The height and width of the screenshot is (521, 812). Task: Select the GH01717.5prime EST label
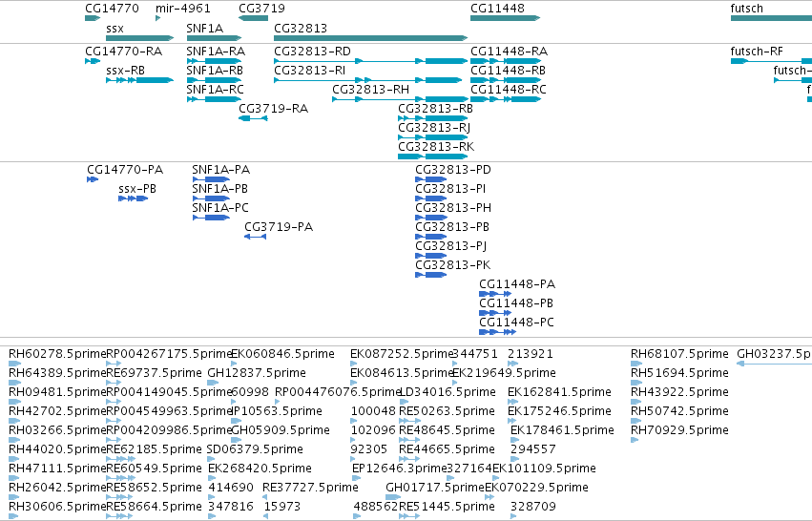435,489
